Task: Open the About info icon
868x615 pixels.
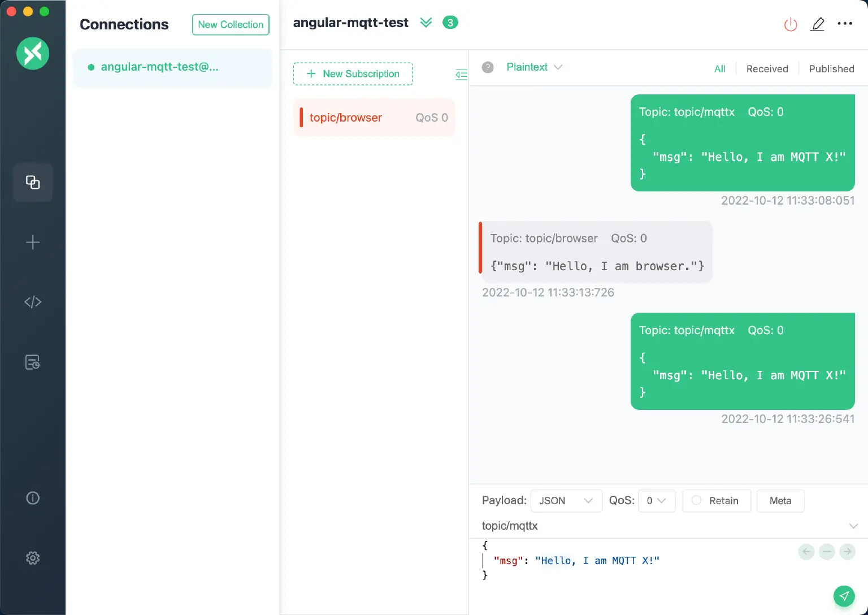Action: coord(33,497)
